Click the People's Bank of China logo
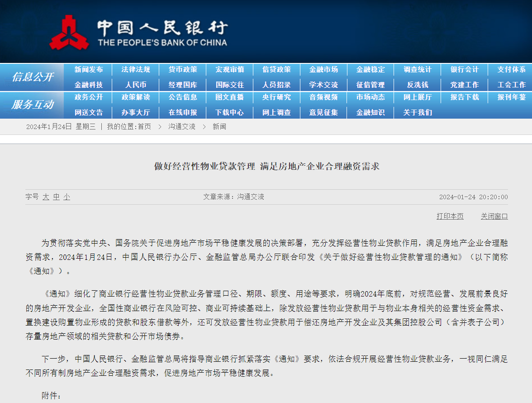The width and height of the screenshot is (532, 403). coord(138,33)
